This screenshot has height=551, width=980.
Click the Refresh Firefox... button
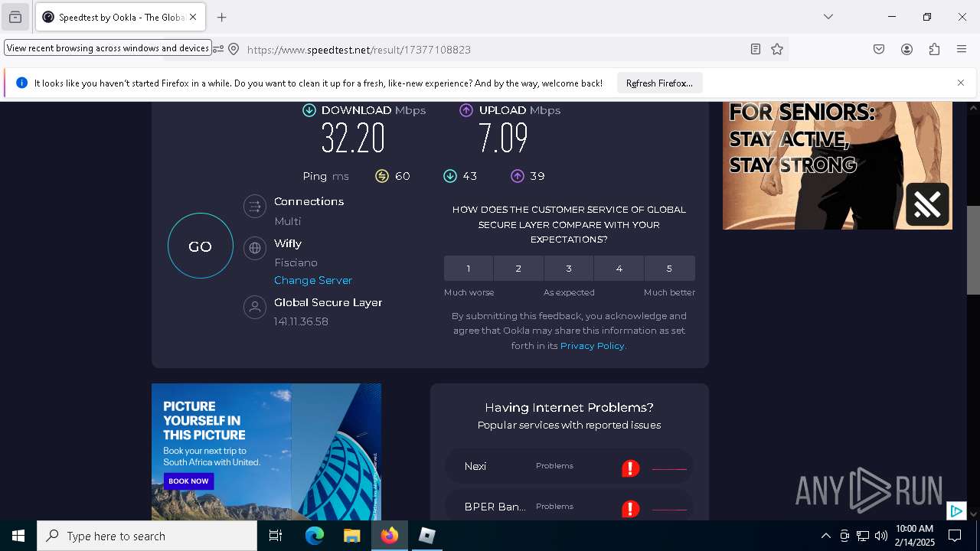tap(659, 83)
